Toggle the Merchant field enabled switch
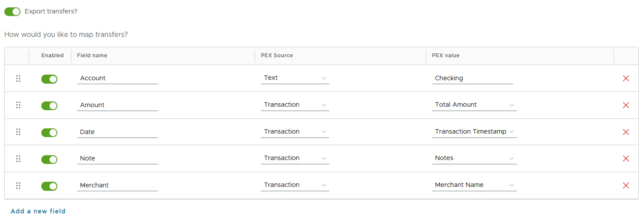 pyautogui.click(x=49, y=186)
